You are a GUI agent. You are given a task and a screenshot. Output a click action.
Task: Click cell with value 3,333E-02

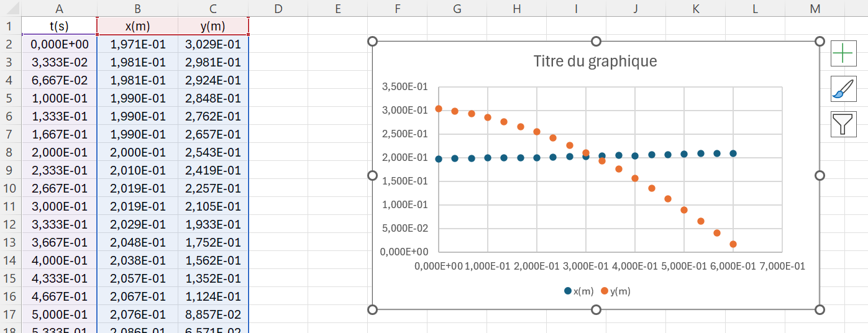click(59, 62)
